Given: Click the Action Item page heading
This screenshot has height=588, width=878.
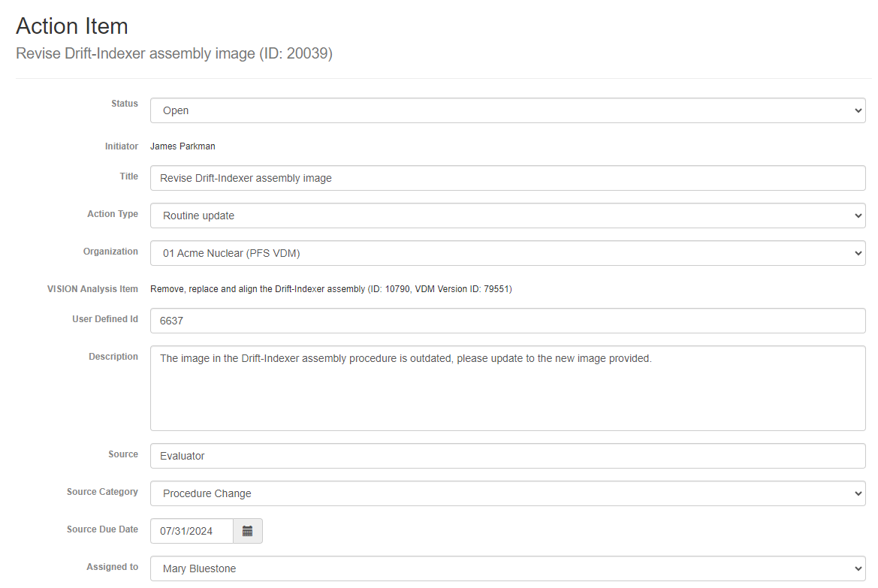Looking at the screenshot, I should pos(72,26).
